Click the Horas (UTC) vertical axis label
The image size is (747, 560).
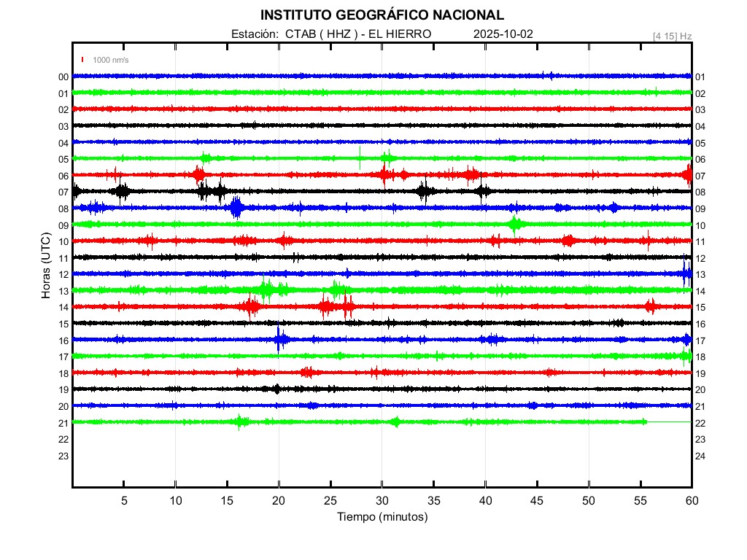pos(45,266)
